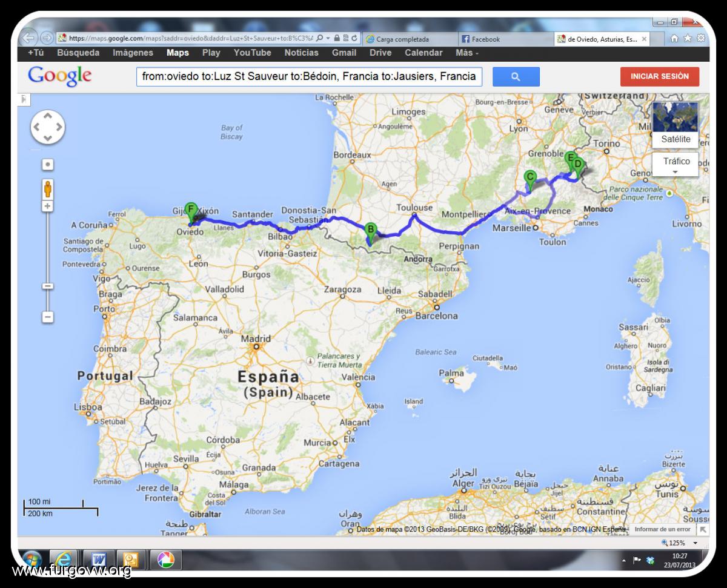Open the browser Favorites star icon

coord(688,39)
